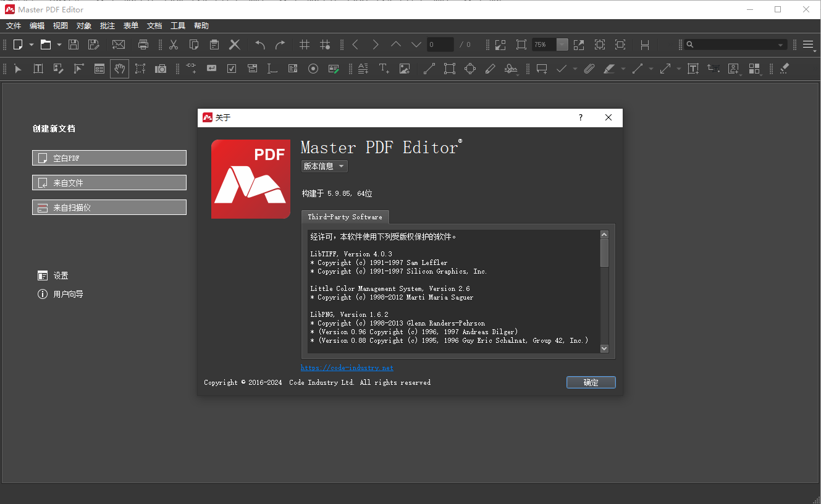Click the redo arrow icon
The image size is (821, 504).
point(280,44)
